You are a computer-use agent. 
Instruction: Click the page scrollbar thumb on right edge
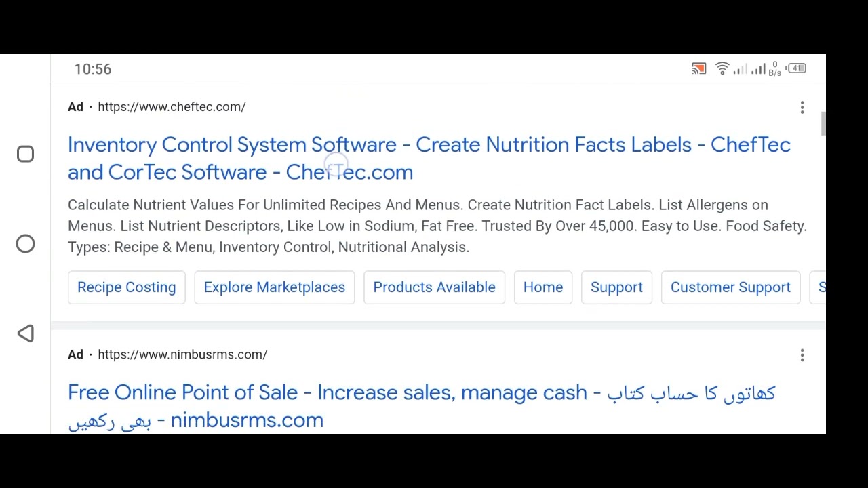pos(823,124)
